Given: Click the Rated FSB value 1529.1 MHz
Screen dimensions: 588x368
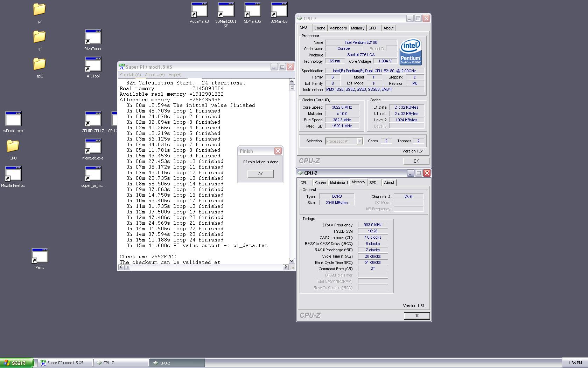Looking at the screenshot, I should coord(342,126).
